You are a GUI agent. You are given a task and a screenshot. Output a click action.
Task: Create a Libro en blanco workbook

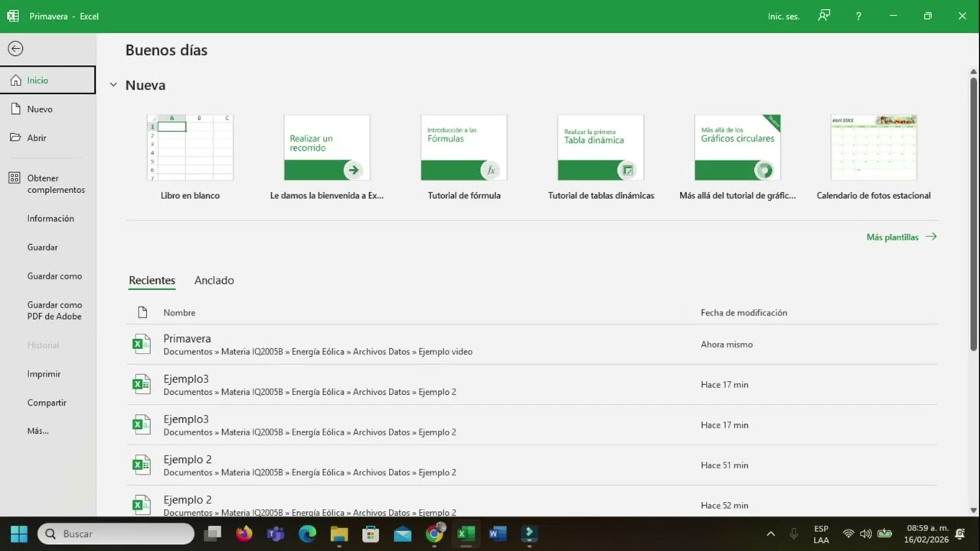click(190, 158)
